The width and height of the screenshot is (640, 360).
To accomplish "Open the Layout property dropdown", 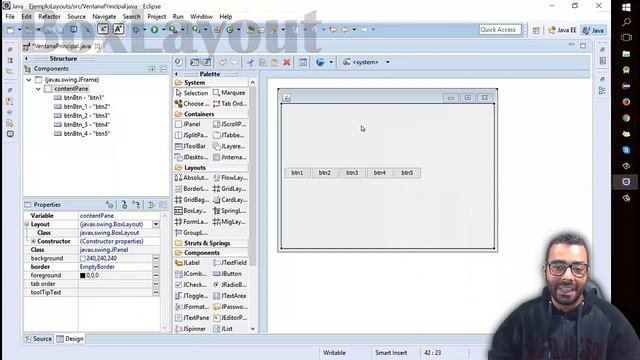I will (156, 224).
